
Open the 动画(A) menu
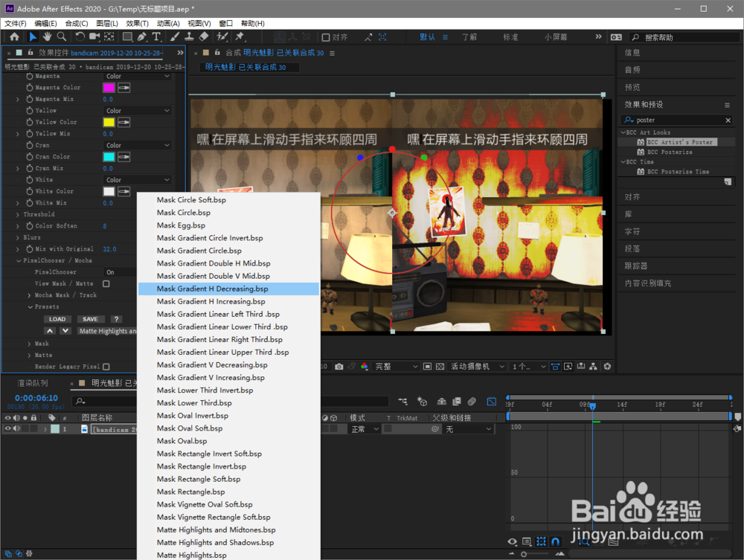168,23
